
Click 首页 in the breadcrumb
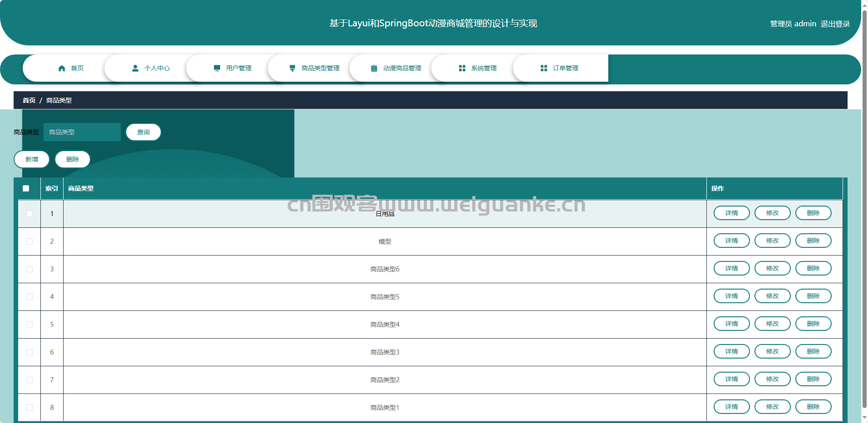tap(29, 100)
